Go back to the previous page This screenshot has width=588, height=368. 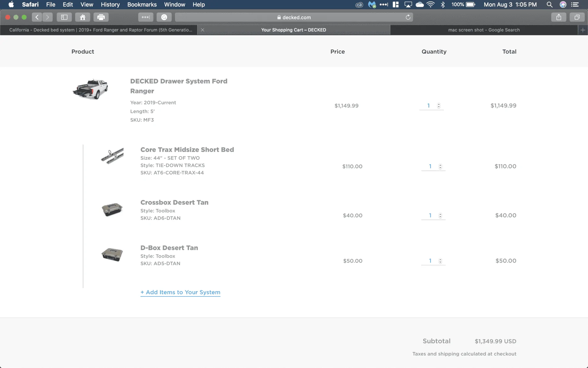coord(37,17)
